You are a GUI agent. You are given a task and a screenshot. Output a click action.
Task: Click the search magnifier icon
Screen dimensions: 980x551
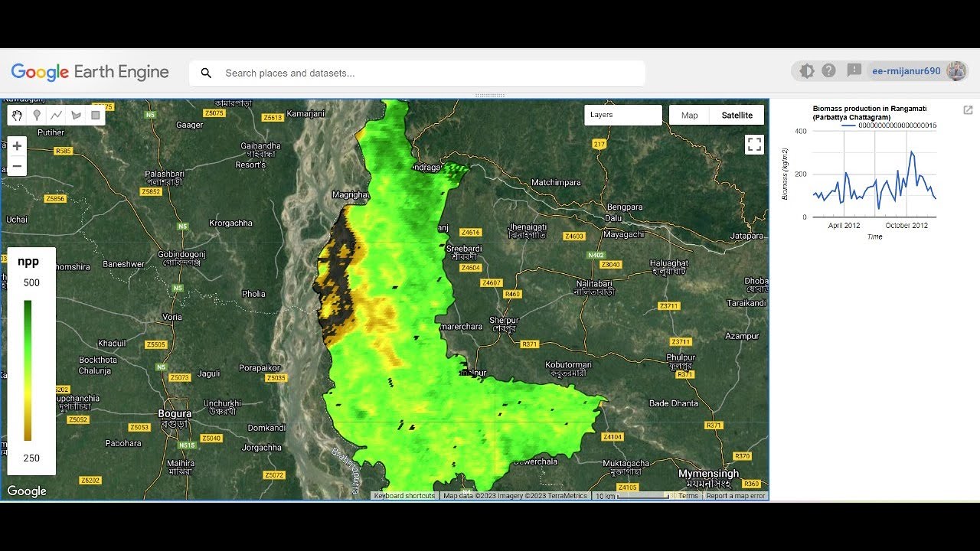(206, 73)
